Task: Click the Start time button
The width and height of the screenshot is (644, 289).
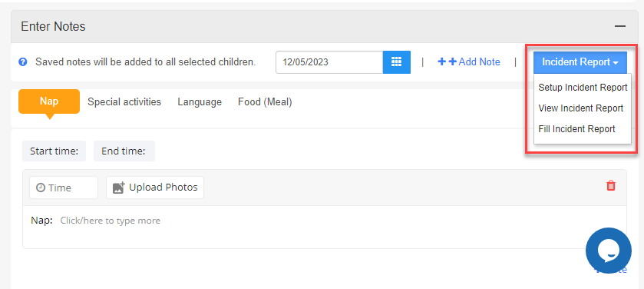Action: [54, 151]
